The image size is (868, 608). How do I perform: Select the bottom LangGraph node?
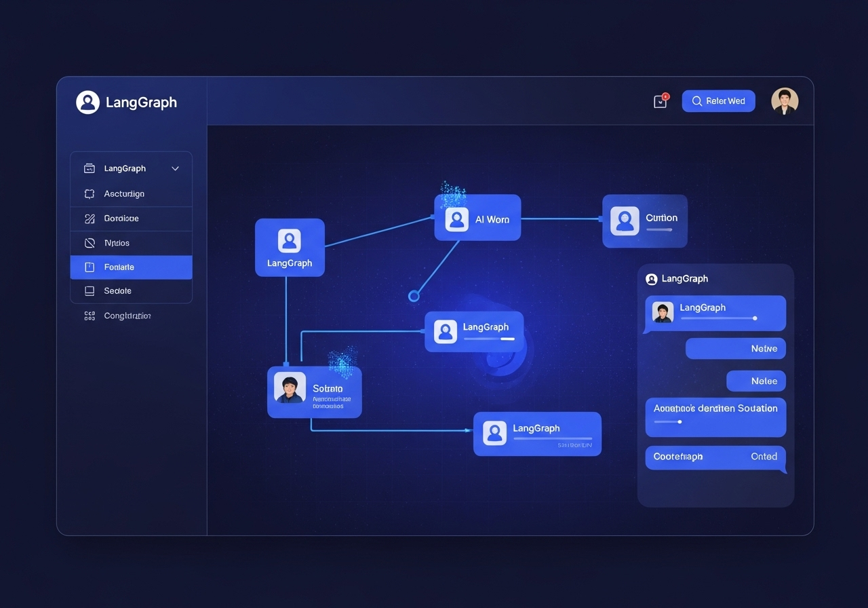[537, 434]
